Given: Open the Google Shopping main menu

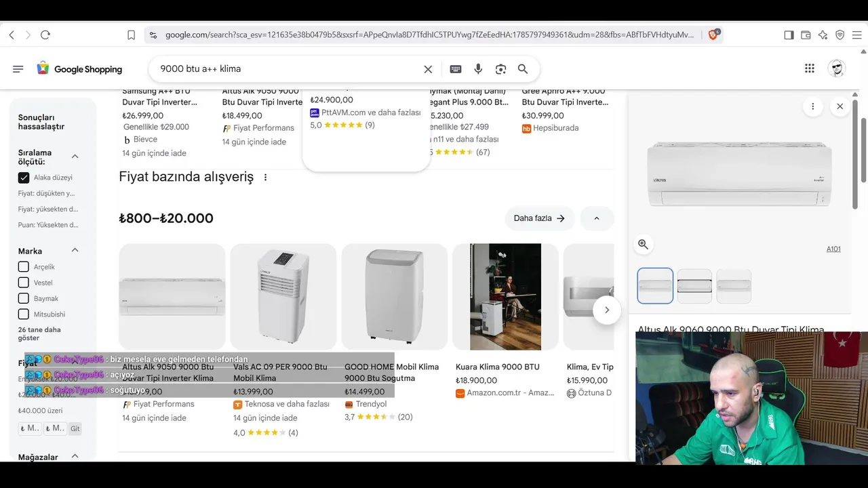Looking at the screenshot, I should (18, 69).
